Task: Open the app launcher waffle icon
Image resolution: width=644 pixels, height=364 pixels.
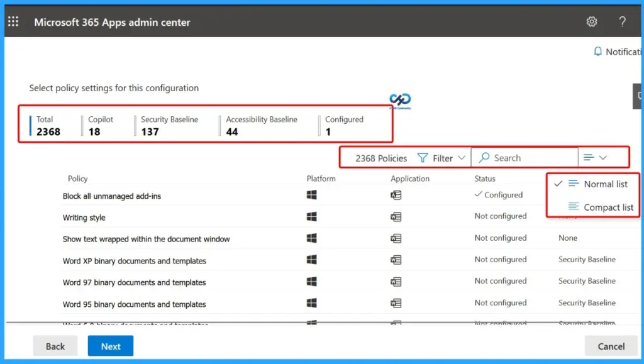Action: pos(13,21)
